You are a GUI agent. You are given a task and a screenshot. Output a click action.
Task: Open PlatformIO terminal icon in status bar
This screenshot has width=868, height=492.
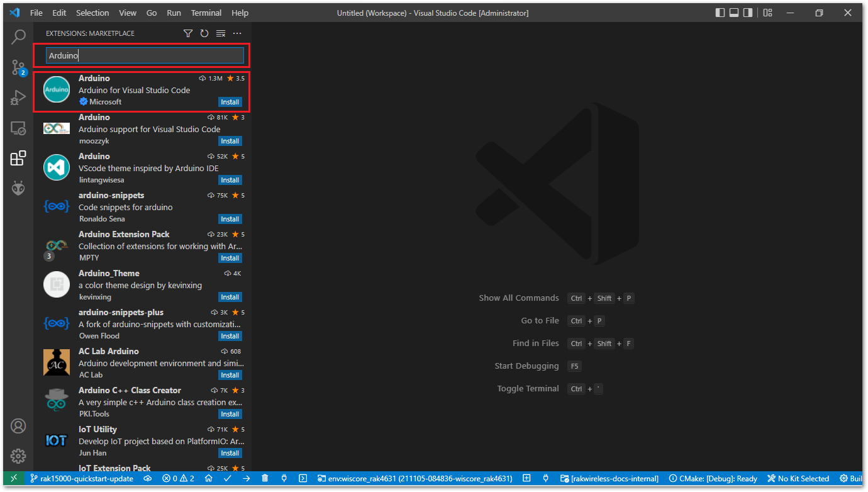(303, 478)
